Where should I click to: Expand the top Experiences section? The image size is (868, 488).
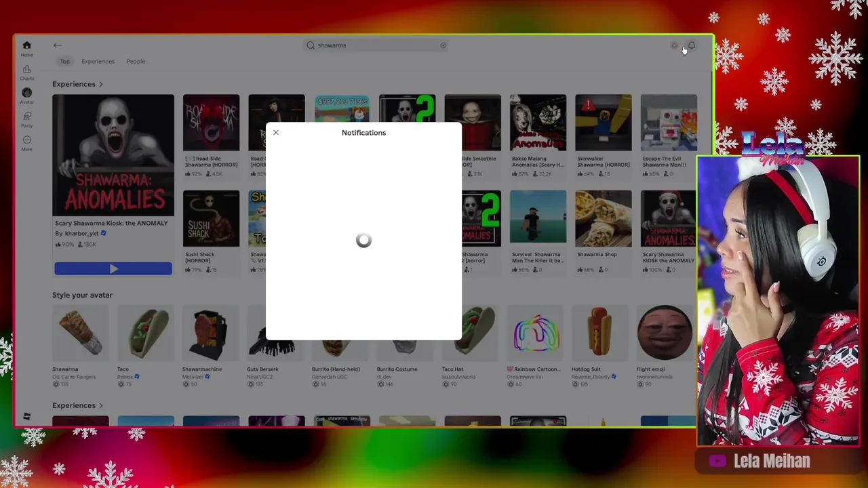[77, 84]
